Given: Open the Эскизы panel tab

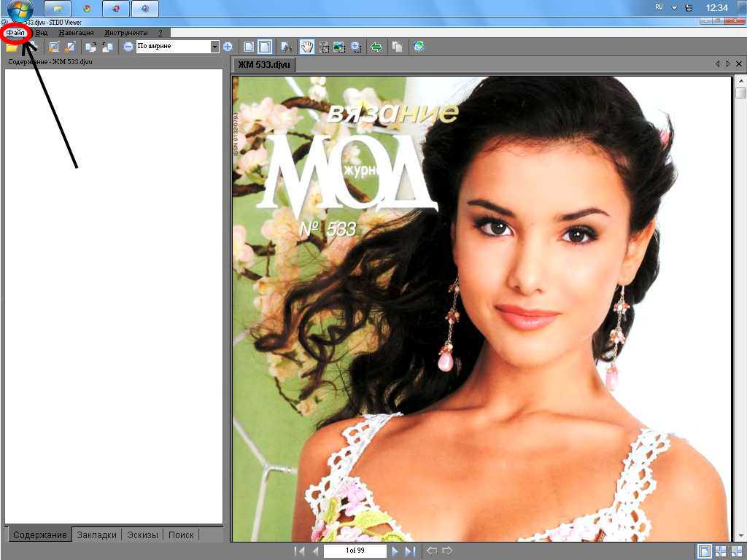Looking at the screenshot, I should [x=142, y=534].
